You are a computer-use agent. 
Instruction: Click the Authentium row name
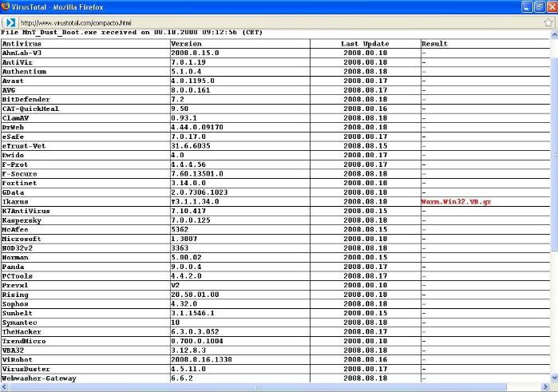point(24,72)
